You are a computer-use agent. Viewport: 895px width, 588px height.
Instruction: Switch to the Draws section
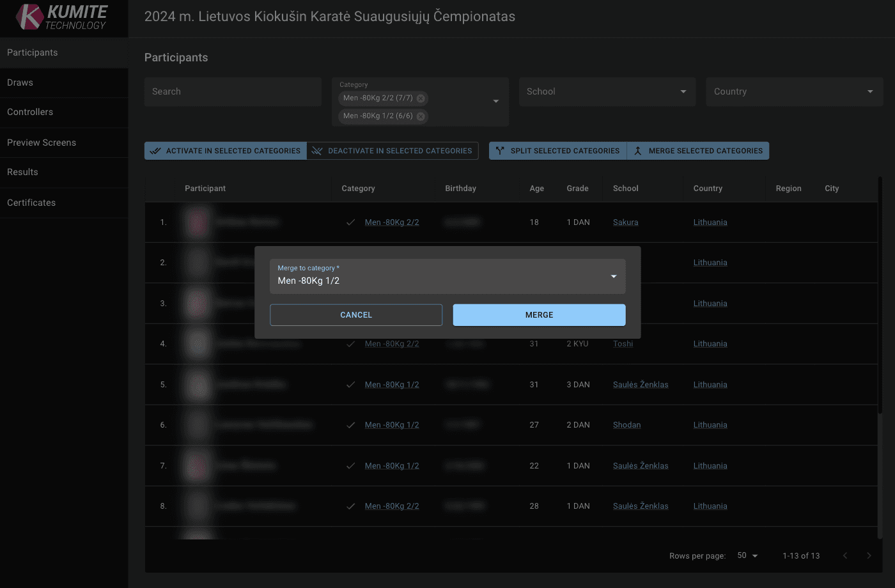[20, 82]
